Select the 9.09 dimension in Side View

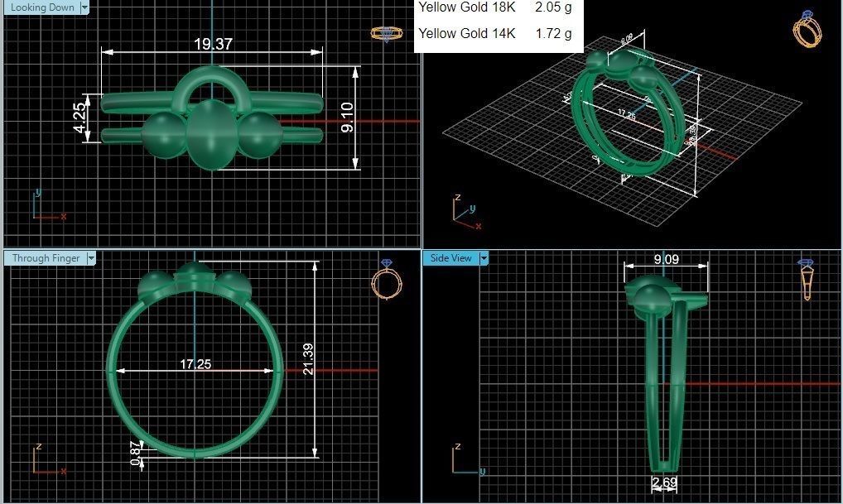(x=666, y=260)
